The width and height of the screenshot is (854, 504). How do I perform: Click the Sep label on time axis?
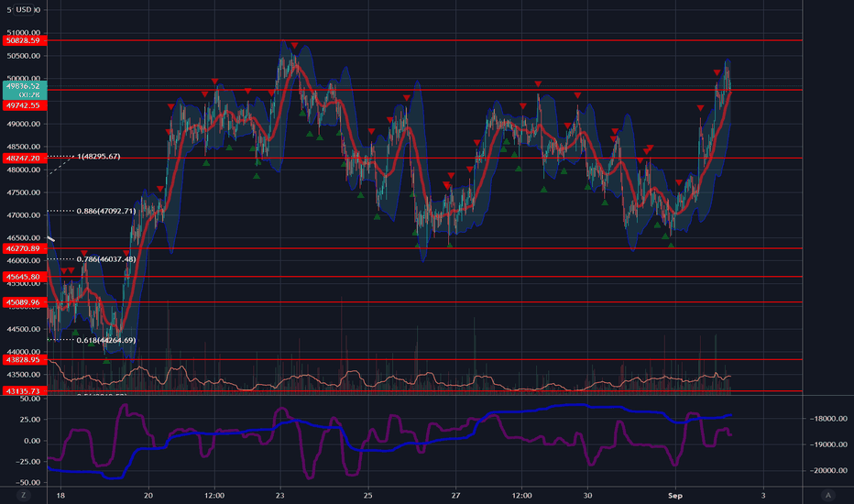(x=675, y=495)
